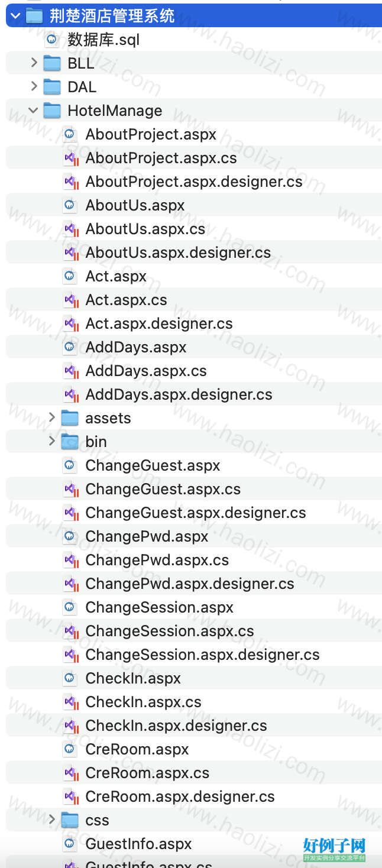Click the css folder icon
The height and width of the screenshot is (868, 382).
point(70,820)
